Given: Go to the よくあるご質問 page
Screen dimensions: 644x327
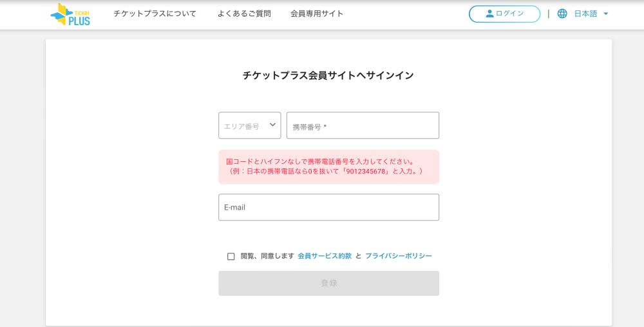Looking at the screenshot, I should [x=244, y=14].
